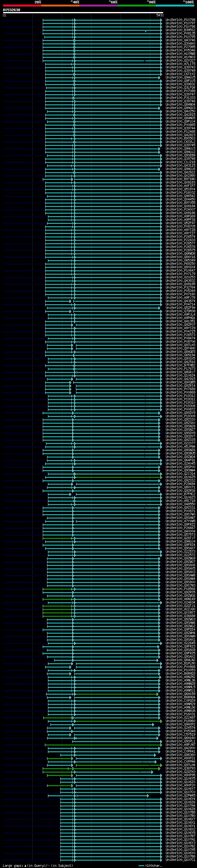Select label UniRef100_C6T1Y2

tap(180, 74)
